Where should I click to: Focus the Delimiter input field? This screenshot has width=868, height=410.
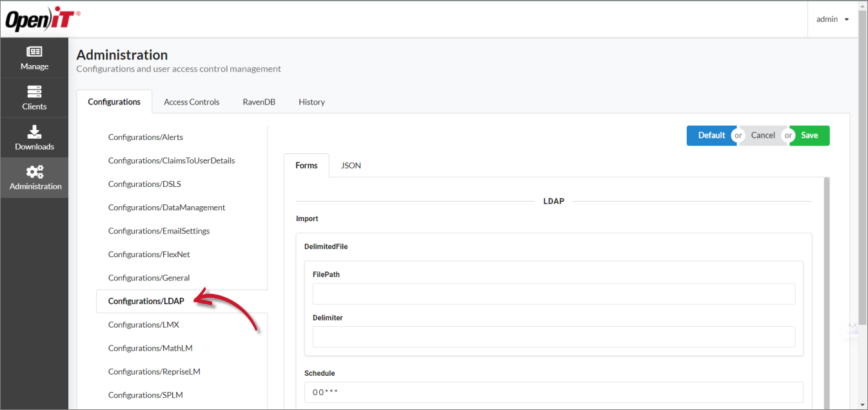pyautogui.click(x=554, y=337)
